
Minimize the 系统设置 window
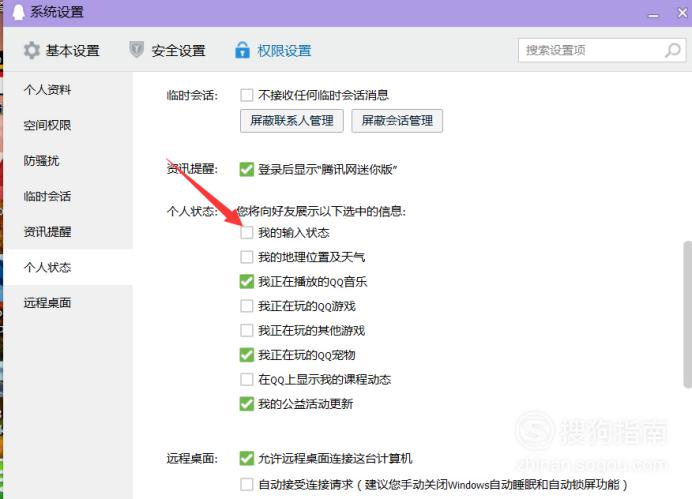(x=654, y=15)
